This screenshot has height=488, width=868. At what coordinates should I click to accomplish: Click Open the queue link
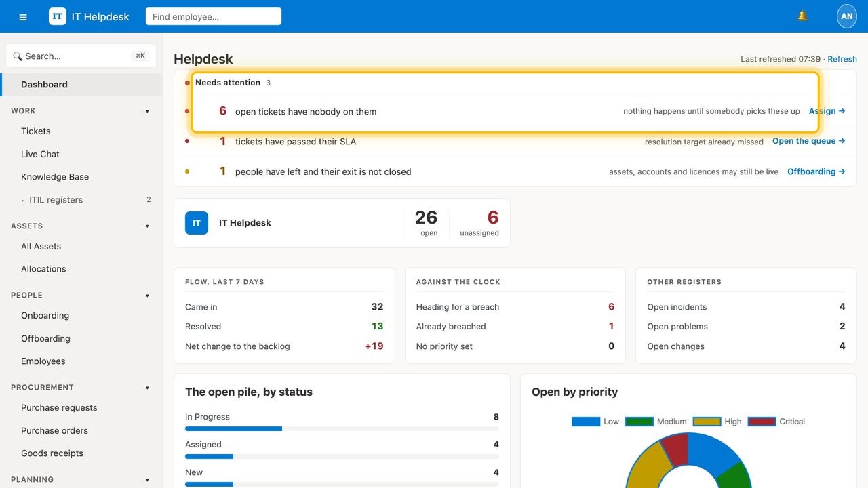click(x=808, y=141)
